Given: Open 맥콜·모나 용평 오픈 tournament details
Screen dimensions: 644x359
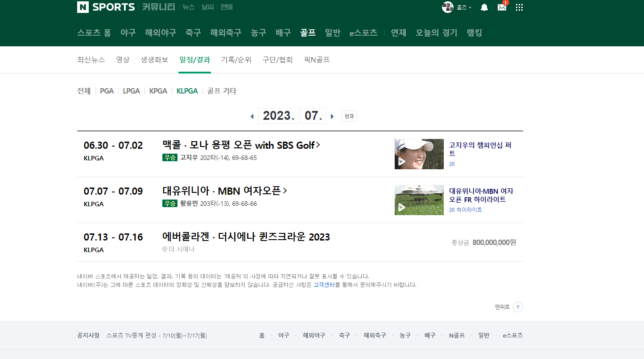Looking at the screenshot, I should pyautogui.click(x=241, y=145).
